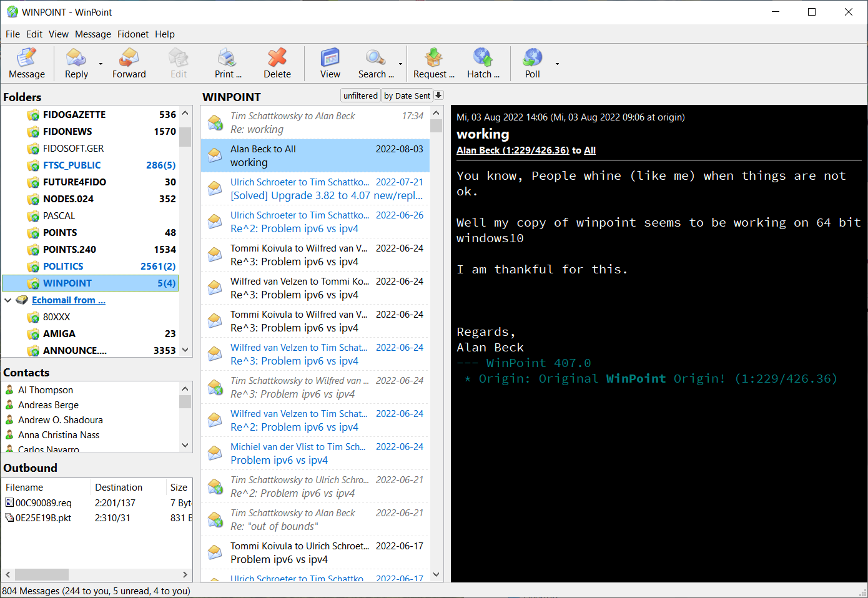Toggle sort direction arrow next to Date Sent
868x598 pixels.
point(438,95)
